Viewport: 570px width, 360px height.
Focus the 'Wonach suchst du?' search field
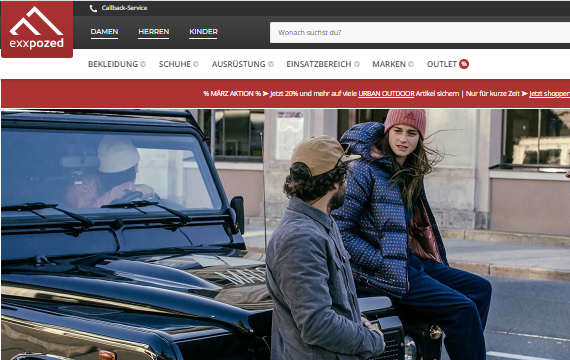coord(420,32)
